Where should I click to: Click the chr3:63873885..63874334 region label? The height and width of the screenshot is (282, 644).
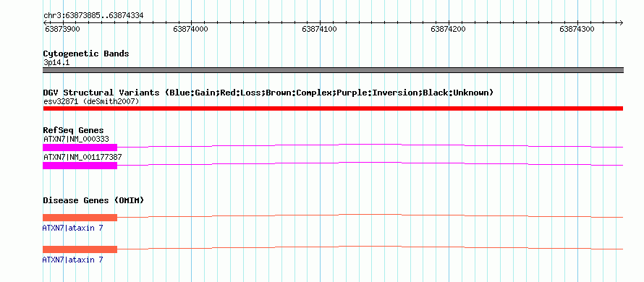[93, 16]
